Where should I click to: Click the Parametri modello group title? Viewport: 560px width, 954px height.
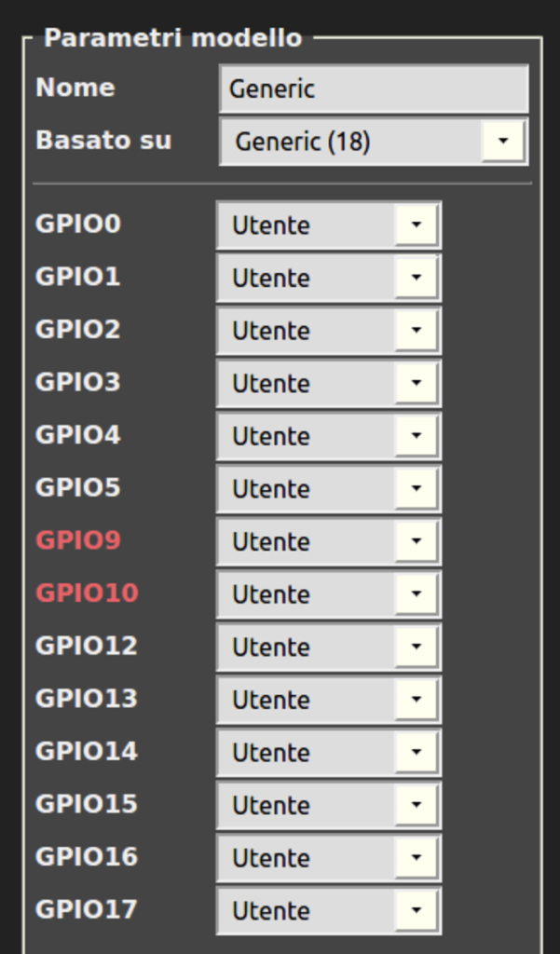(x=173, y=38)
